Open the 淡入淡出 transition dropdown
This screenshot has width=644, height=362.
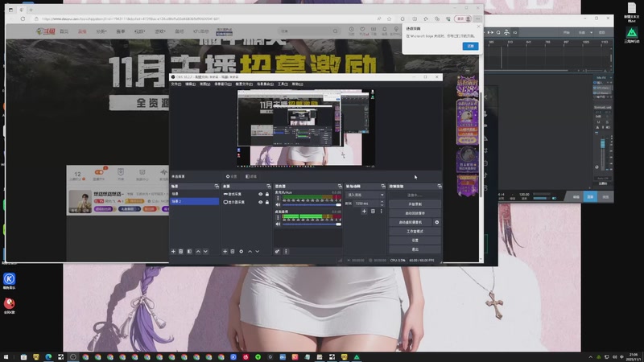tap(365, 195)
